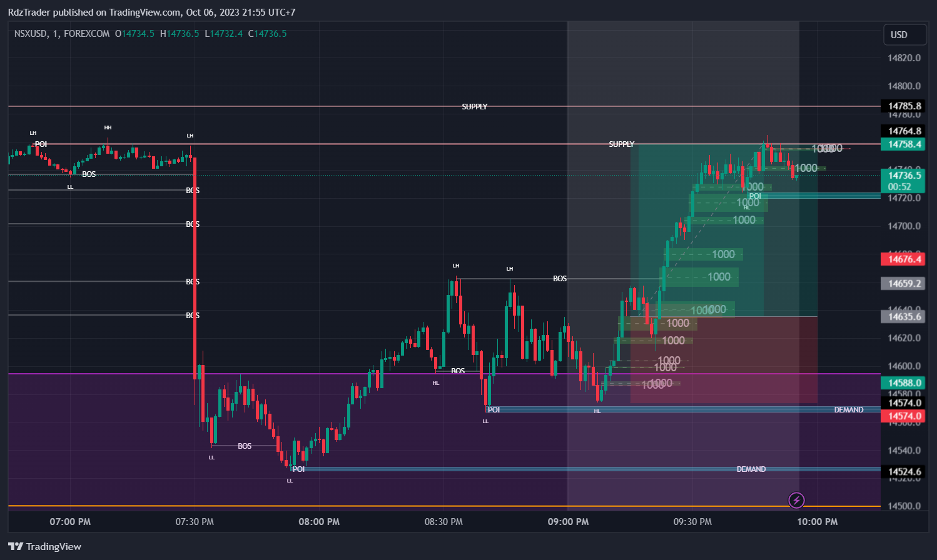Click the HH swing label
This screenshot has width=937, height=560.
(x=108, y=127)
